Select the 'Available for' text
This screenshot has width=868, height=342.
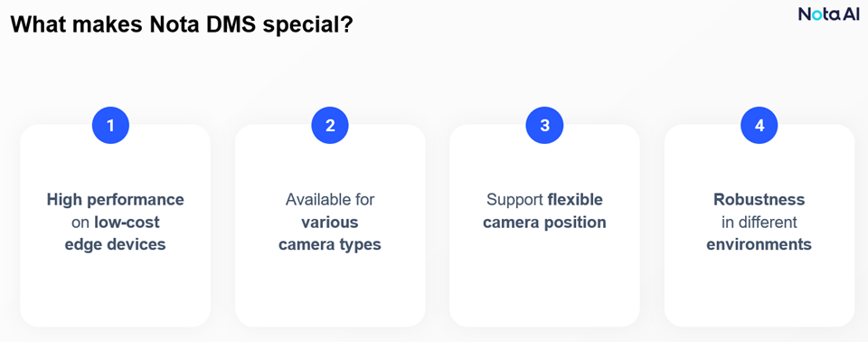pos(330,200)
